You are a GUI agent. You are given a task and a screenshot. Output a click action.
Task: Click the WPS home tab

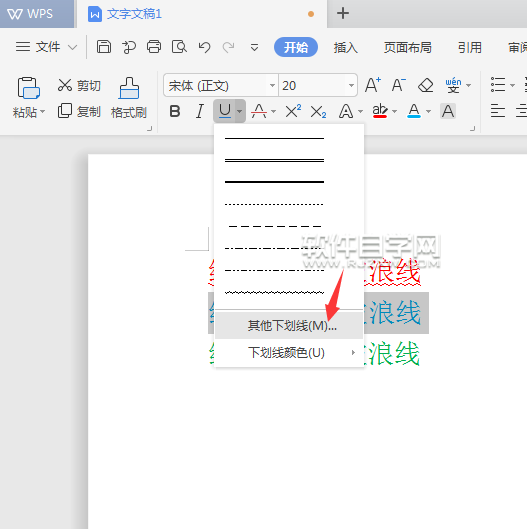coord(37,14)
